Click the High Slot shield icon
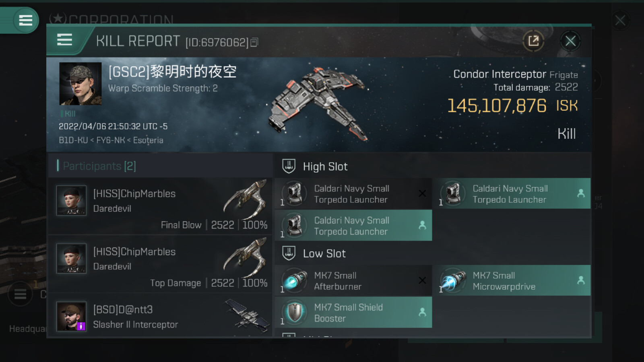Image resolution: width=644 pixels, height=362 pixels. [289, 166]
